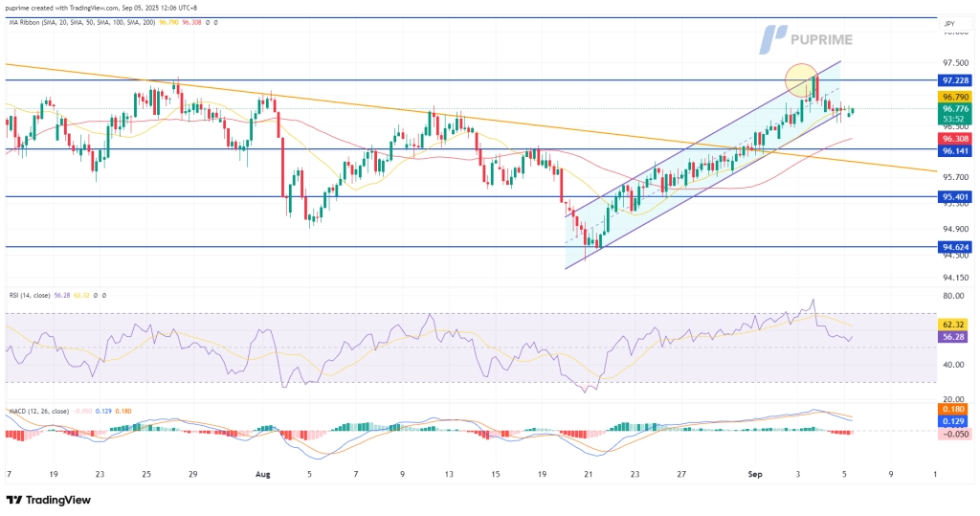The width and height of the screenshot is (980, 516).
Task: Select the yellow highlighted circle on the price peak
Action: click(x=802, y=80)
